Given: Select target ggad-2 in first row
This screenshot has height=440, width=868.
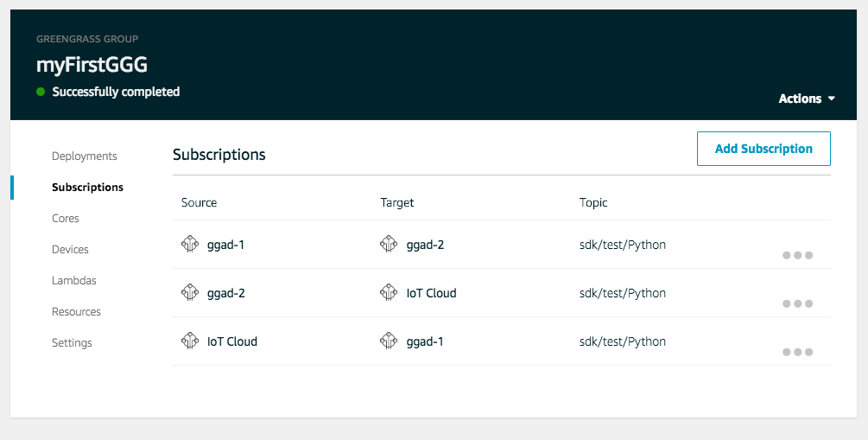Looking at the screenshot, I should click(425, 245).
